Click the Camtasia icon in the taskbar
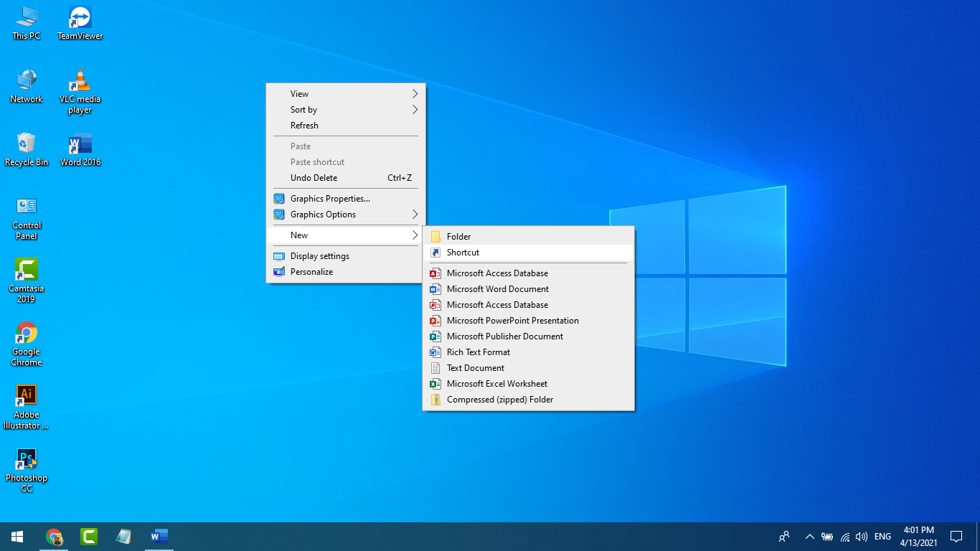The image size is (980, 551). pyautogui.click(x=89, y=536)
